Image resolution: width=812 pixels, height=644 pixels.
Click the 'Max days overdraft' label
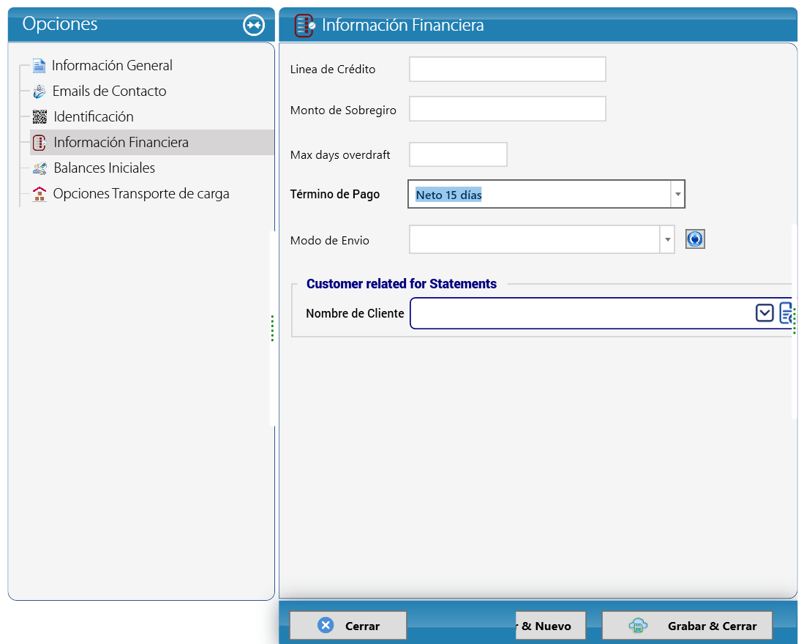(339, 155)
